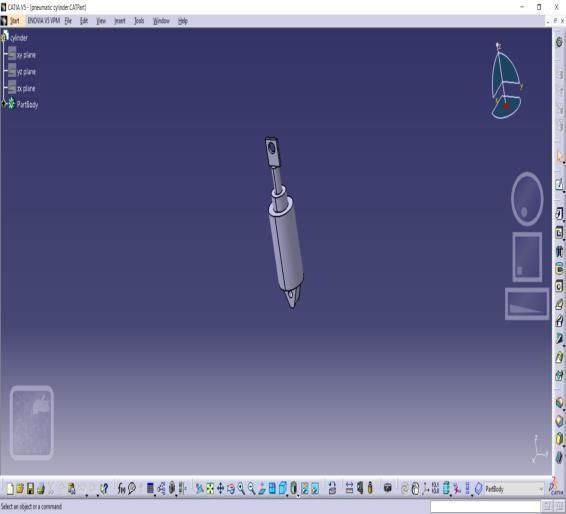Click the 3D compass in viewport

tap(506, 81)
